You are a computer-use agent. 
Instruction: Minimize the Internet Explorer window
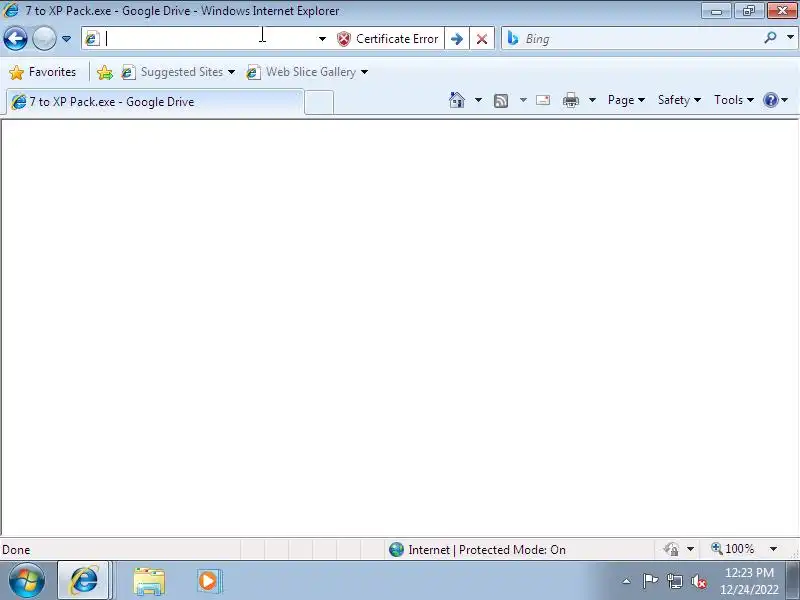(717, 11)
